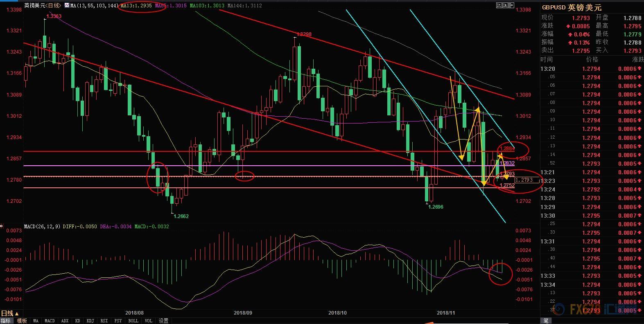Click the 笔 tab under tick list
Viewport: 644px width, 324px height.
click(x=546, y=320)
